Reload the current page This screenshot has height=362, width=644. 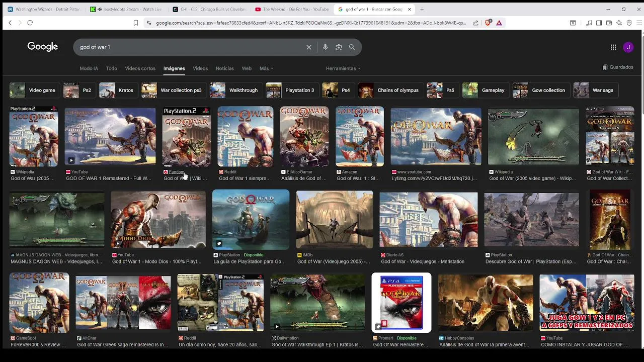30,23
